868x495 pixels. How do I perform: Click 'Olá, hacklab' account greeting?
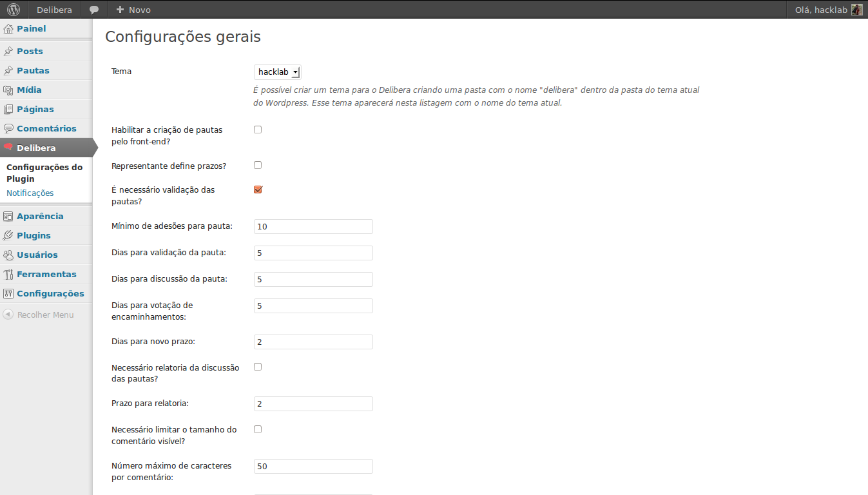click(821, 10)
